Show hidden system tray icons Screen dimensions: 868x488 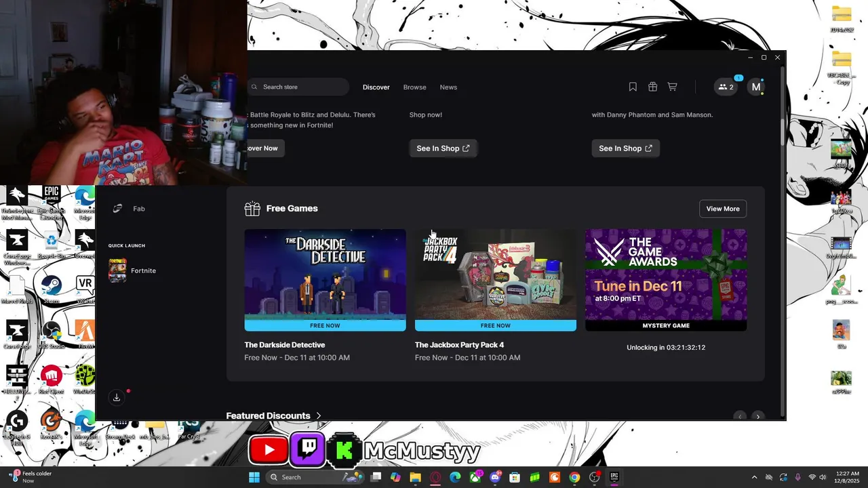754,477
